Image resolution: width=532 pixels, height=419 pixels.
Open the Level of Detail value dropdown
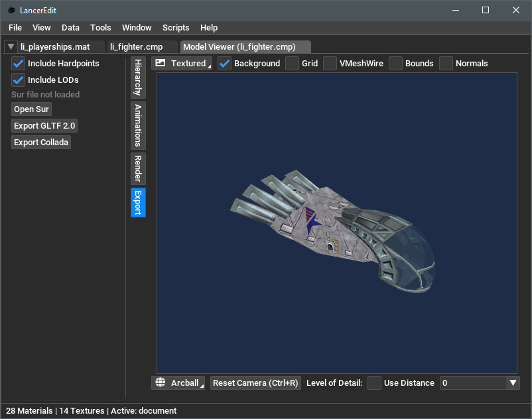click(513, 383)
